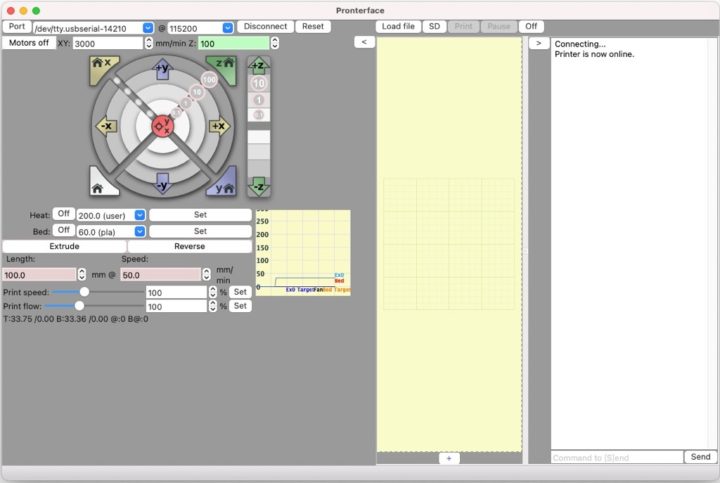This screenshot has height=483, width=720.
Task: Open the SD menu button
Action: click(434, 26)
